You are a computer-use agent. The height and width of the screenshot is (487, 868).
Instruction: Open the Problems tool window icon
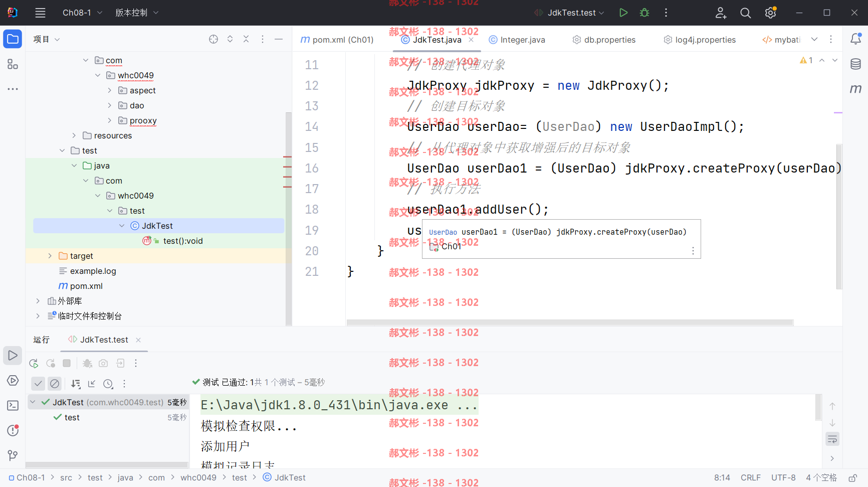pos(13,430)
